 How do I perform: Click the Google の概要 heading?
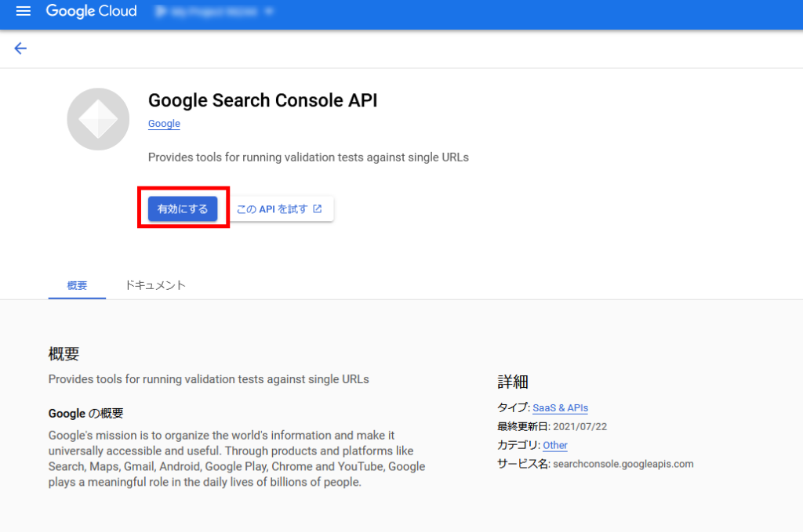pyautogui.click(x=86, y=414)
